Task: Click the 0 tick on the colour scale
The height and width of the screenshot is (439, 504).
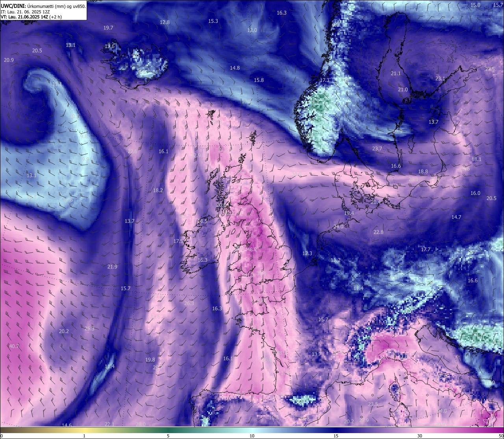Action: (x=2, y=436)
